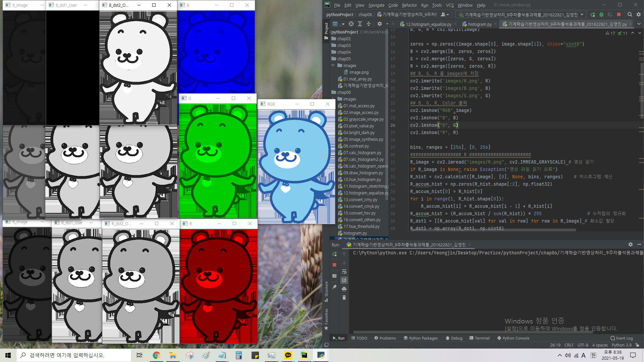
Task: Switch to the 12.histogram_equalize.py tab
Action: (x=428, y=24)
